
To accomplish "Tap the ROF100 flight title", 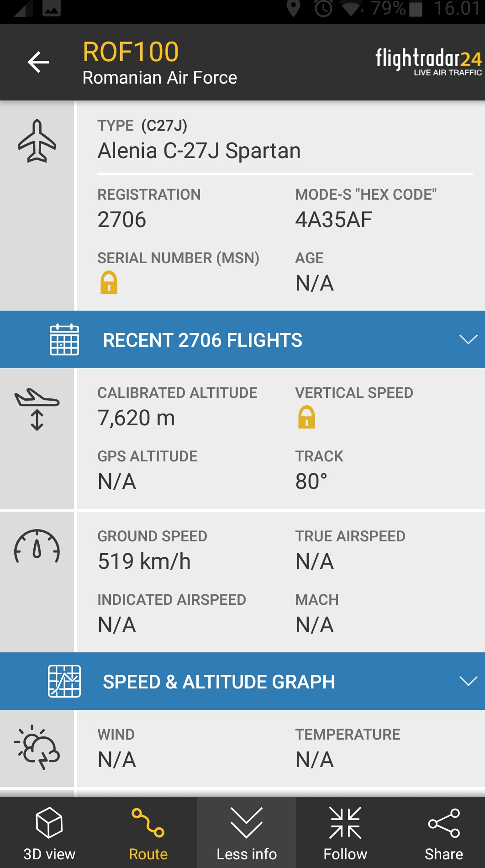I will click(x=131, y=52).
